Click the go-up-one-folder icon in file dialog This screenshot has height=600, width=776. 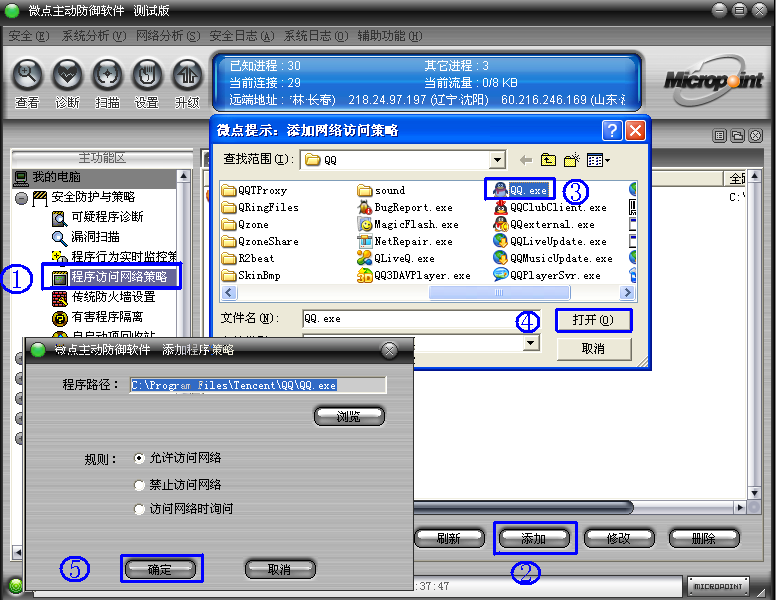548,159
